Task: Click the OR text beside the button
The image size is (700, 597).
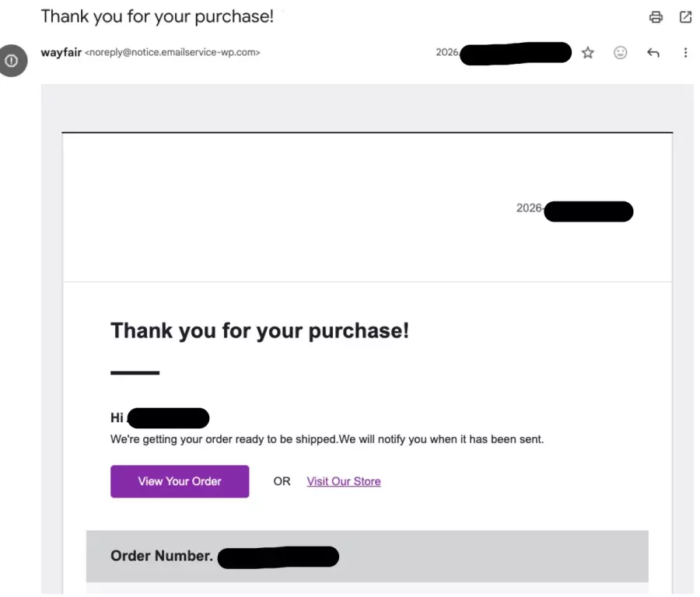Action: click(282, 481)
